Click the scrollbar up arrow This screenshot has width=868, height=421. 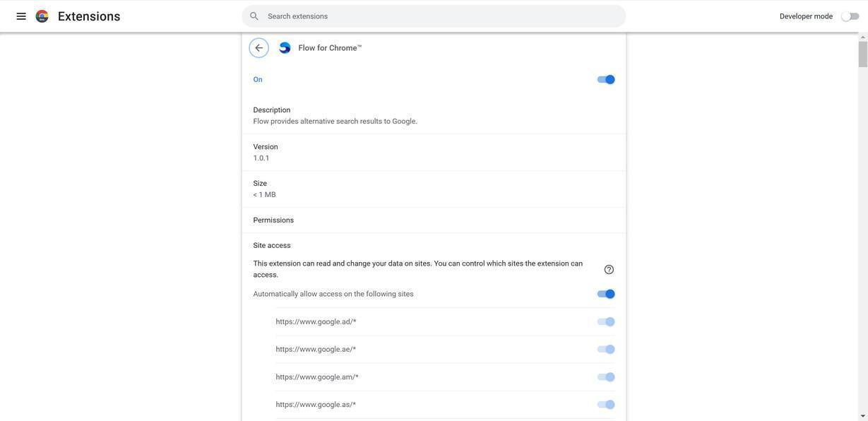[862, 37]
